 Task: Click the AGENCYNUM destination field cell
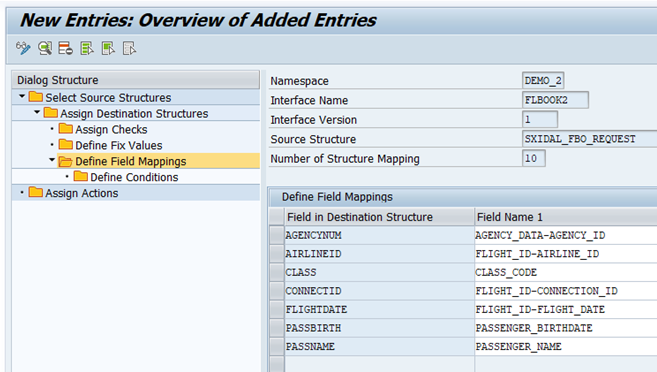coord(379,235)
